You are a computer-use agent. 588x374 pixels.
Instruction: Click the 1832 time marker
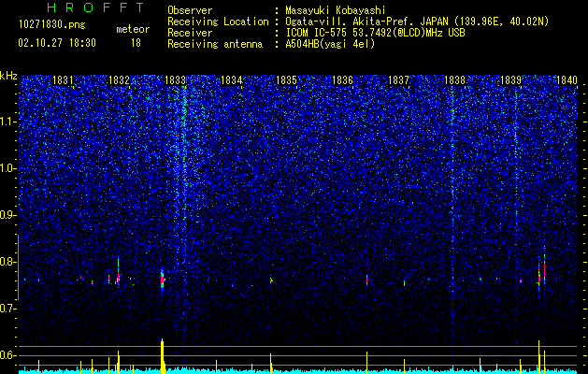click(119, 80)
